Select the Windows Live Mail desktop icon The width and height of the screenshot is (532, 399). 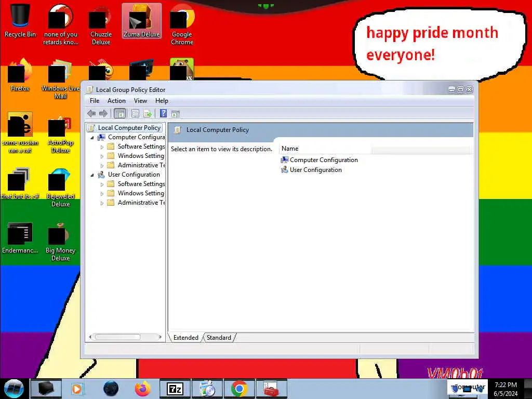click(60, 79)
